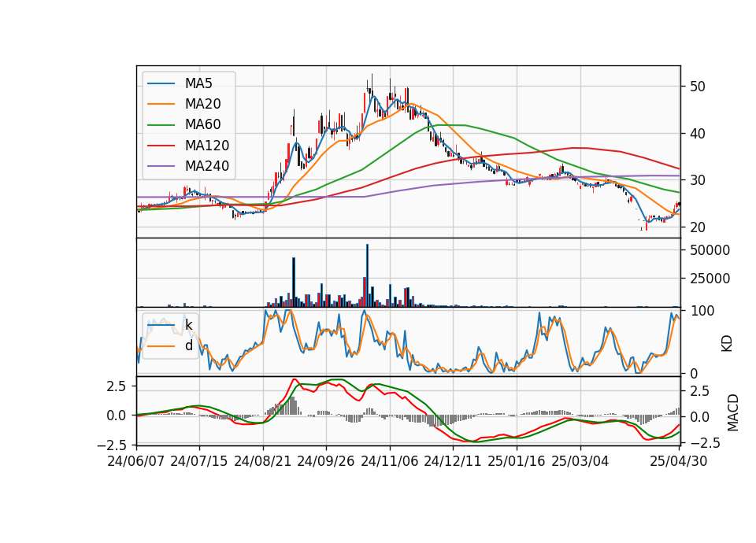Click the MA20 legend label
This screenshot has height=543, width=756.
point(202,104)
